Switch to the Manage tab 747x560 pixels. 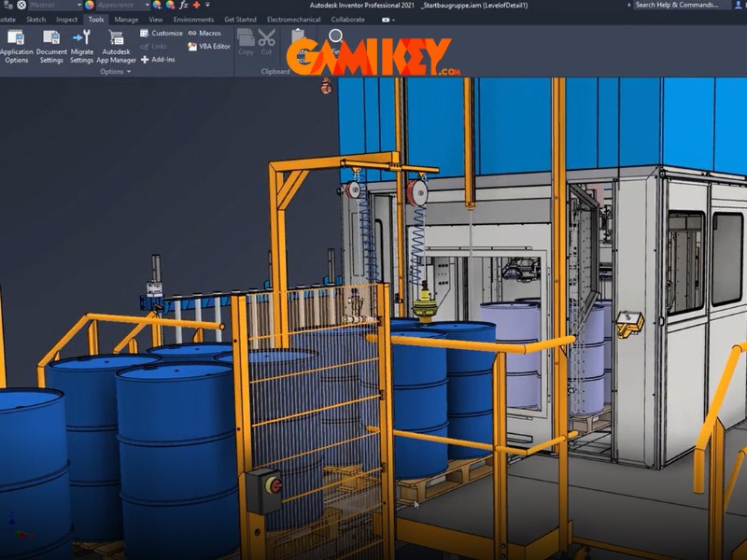click(x=126, y=19)
